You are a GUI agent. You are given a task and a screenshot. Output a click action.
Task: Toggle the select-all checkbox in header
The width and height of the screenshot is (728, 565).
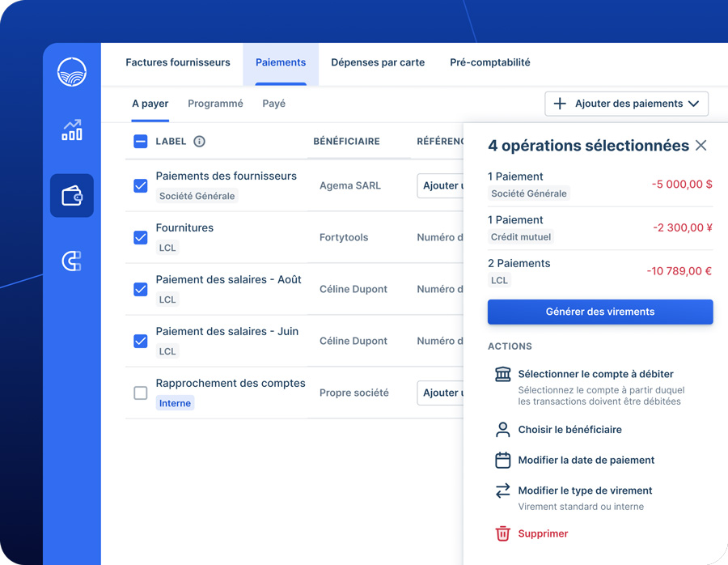(x=141, y=142)
